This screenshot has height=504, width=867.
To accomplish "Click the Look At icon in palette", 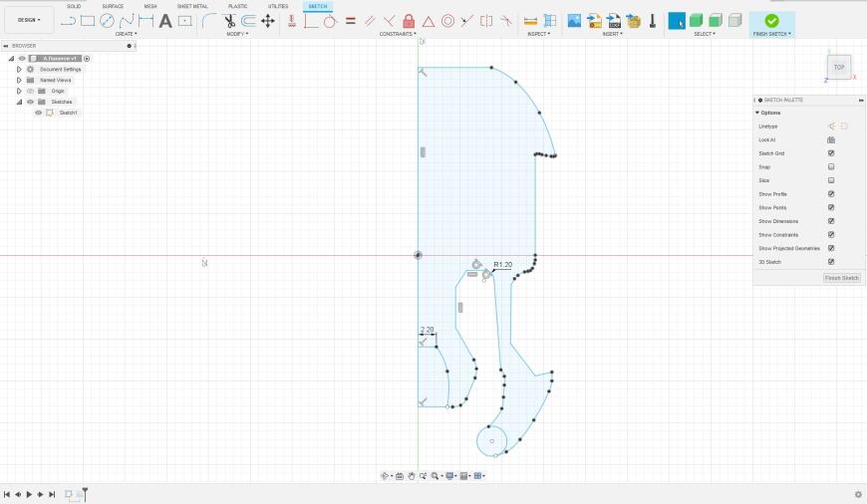I will pos(831,139).
